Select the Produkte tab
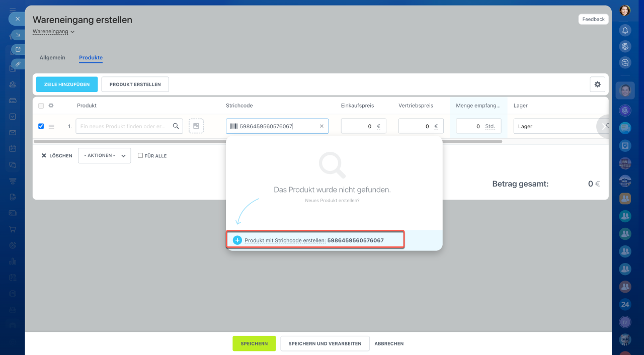644x355 pixels. tap(91, 58)
